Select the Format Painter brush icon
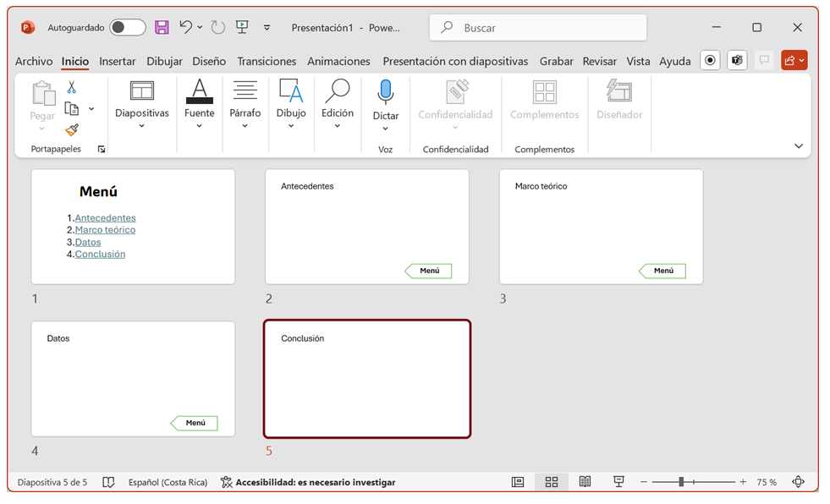 click(x=72, y=129)
